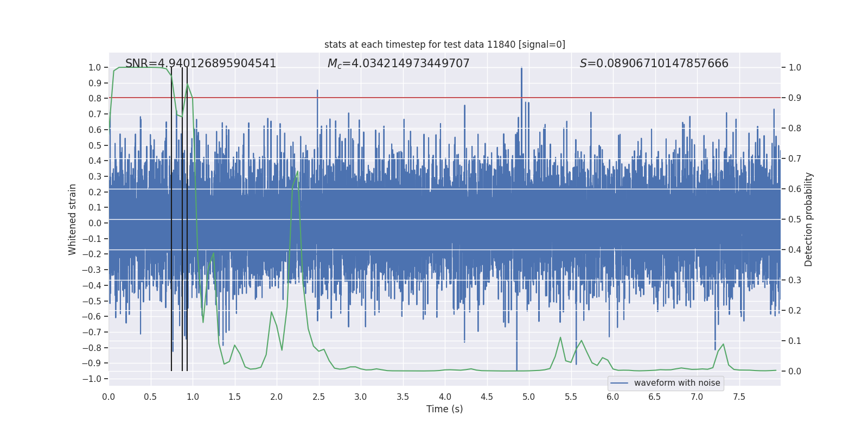
Task: Click the 2.0 tick label on the time axis
Action: [277, 397]
